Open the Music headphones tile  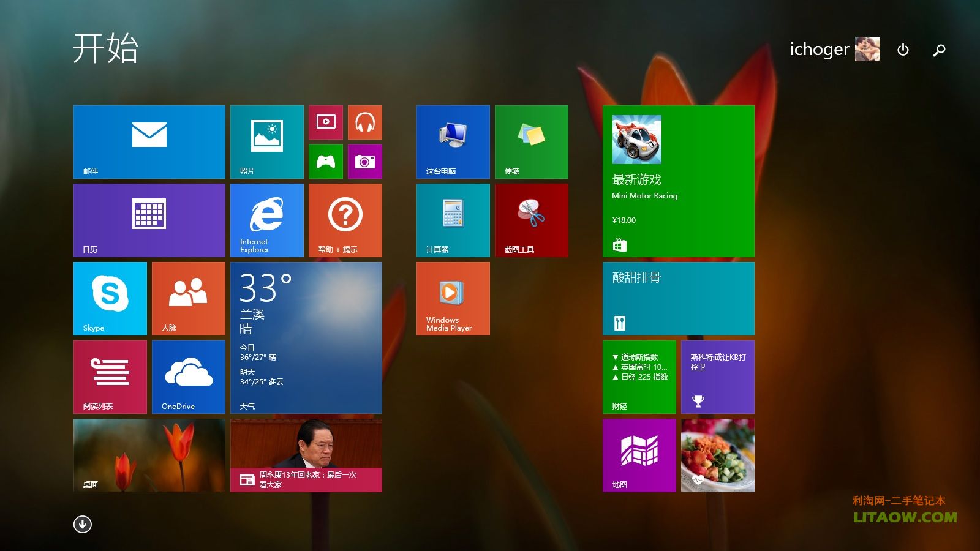[x=365, y=122]
